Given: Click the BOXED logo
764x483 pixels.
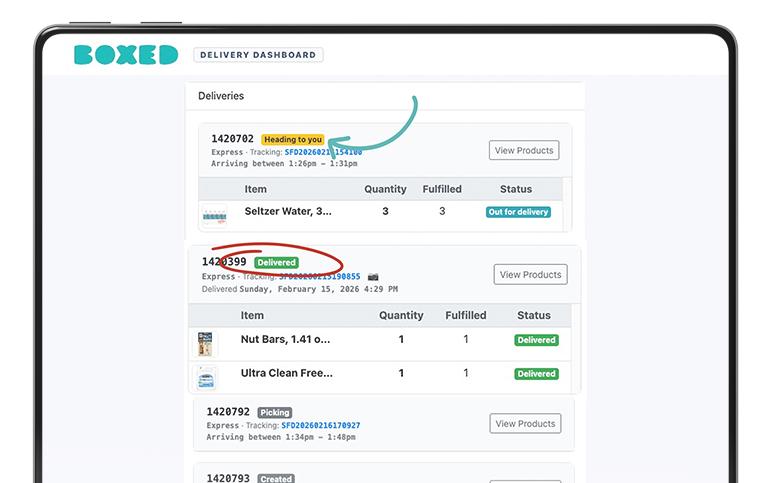Looking at the screenshot, I should (x=126, y=55).
